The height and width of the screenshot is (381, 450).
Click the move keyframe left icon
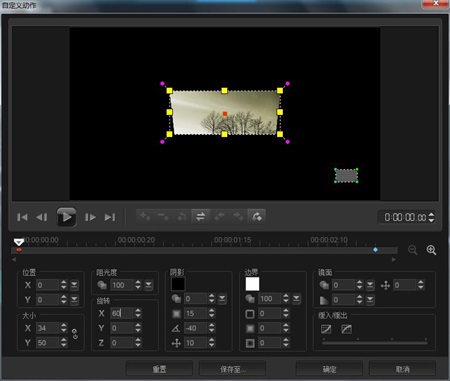[219, 216]
